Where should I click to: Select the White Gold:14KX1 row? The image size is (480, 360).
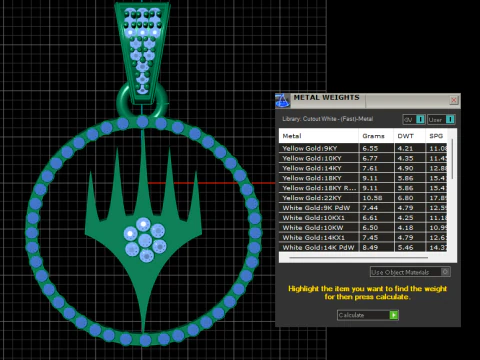click(x=363, y=238)
